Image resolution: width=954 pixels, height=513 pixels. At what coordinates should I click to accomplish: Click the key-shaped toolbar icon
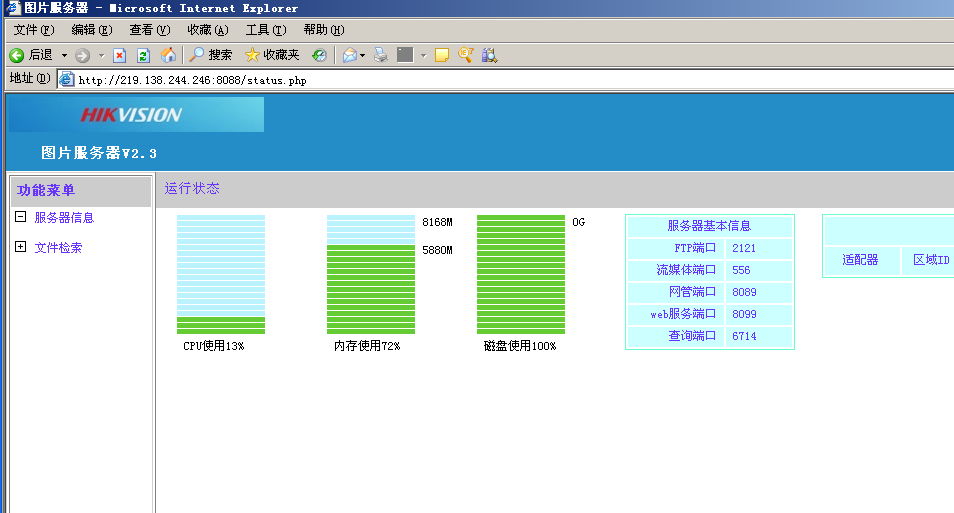465,55
